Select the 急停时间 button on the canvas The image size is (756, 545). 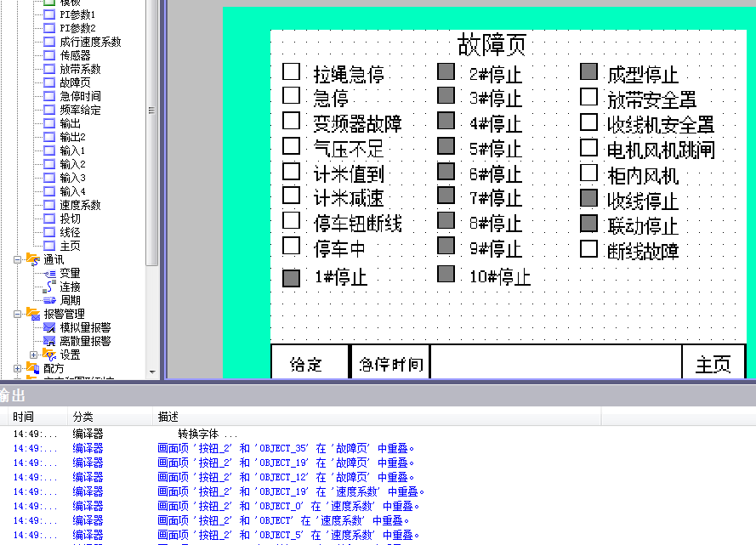[x=390, y=365]
